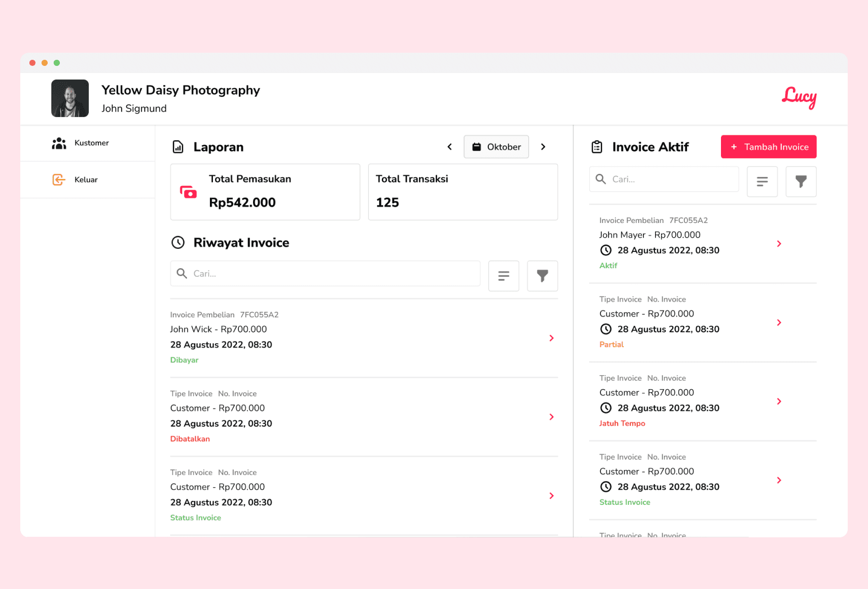Select Keluar to log out
Viewport: 868px width, 589px height.
pos(87,179)
